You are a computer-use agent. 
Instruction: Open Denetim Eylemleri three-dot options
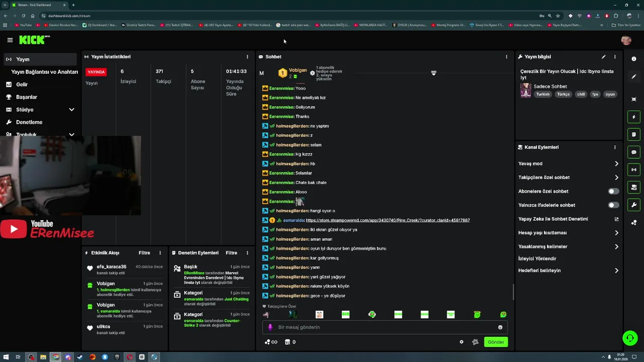247,253
